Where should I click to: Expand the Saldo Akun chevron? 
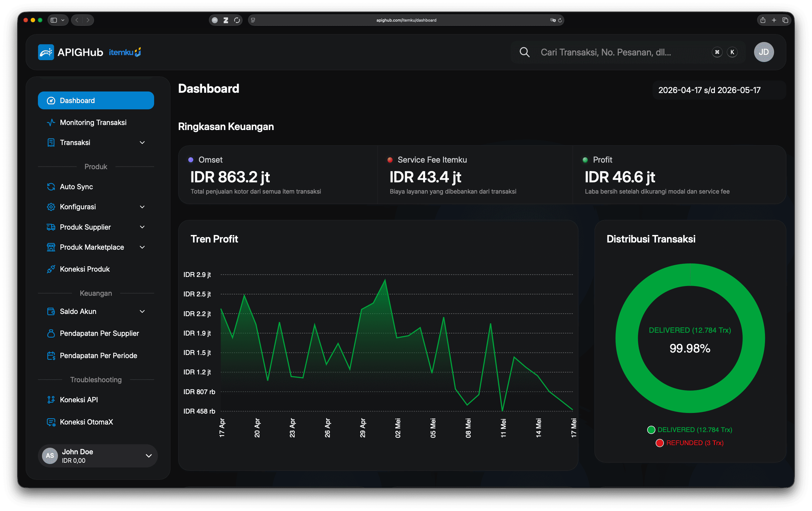pyautogui.click(x=142, y=311)
